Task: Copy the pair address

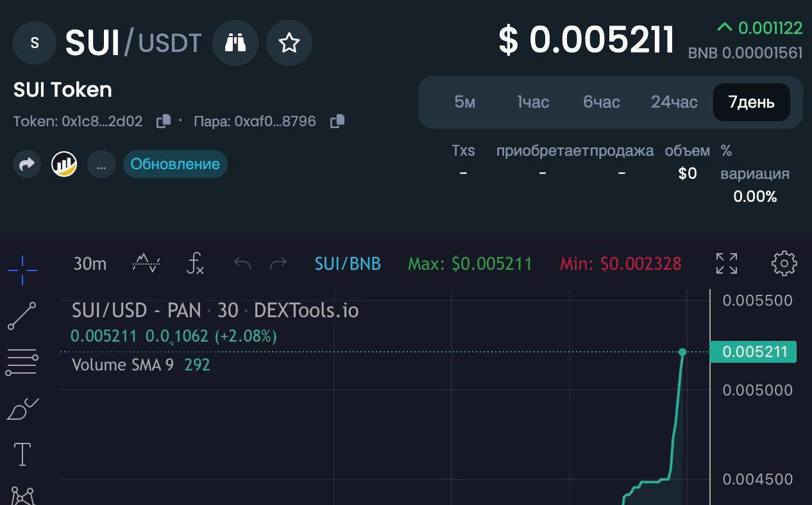Action: [x=337, y=121]
